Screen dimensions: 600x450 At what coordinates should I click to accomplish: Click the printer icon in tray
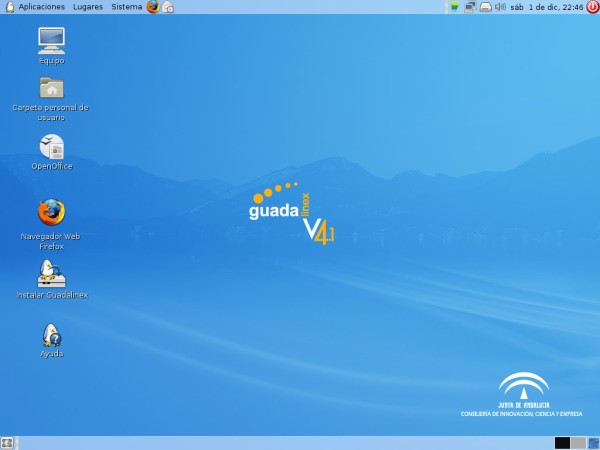(x=485, y=7)
